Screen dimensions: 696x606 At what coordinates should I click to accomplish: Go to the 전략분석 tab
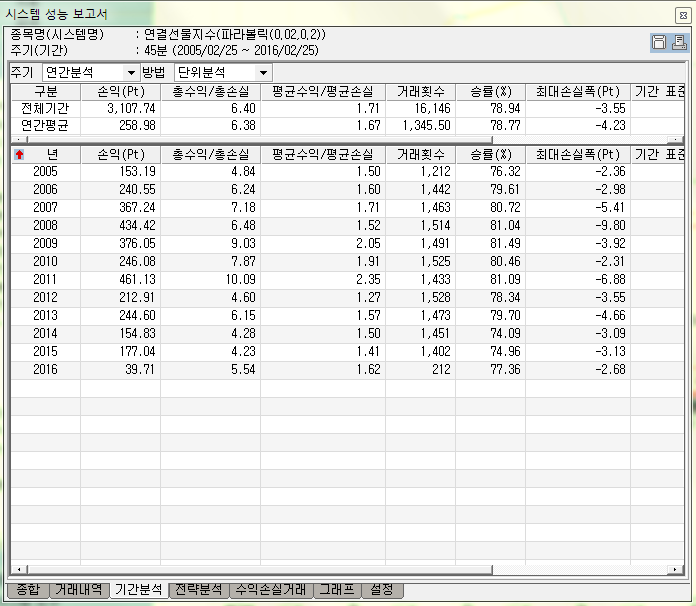[x=199, y=590]
